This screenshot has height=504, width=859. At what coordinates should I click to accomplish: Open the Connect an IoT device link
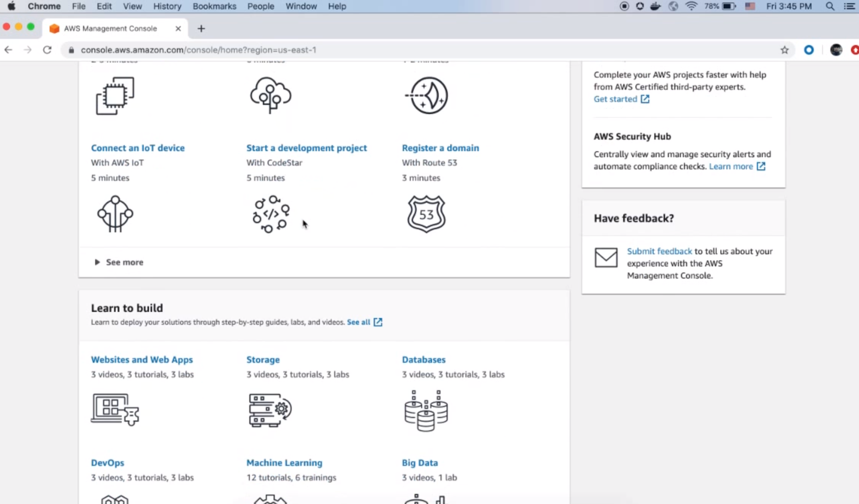coord(138,148)
